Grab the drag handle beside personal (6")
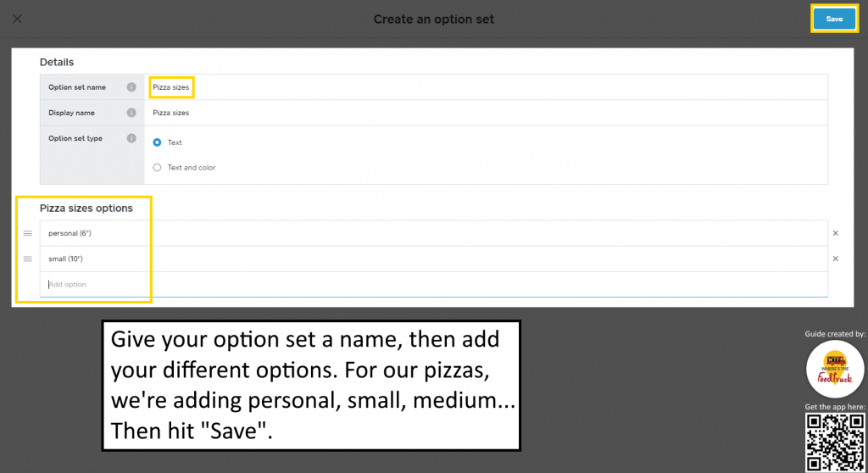 coord(28,233)
